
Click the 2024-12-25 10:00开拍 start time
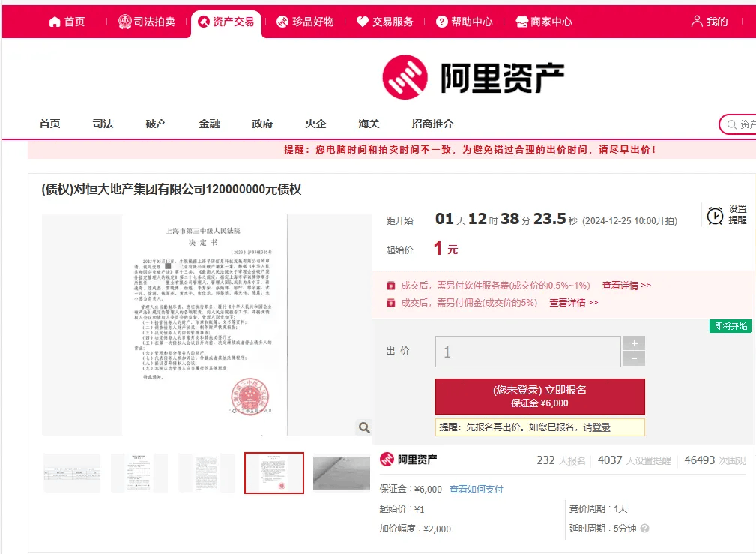point(629,221)
